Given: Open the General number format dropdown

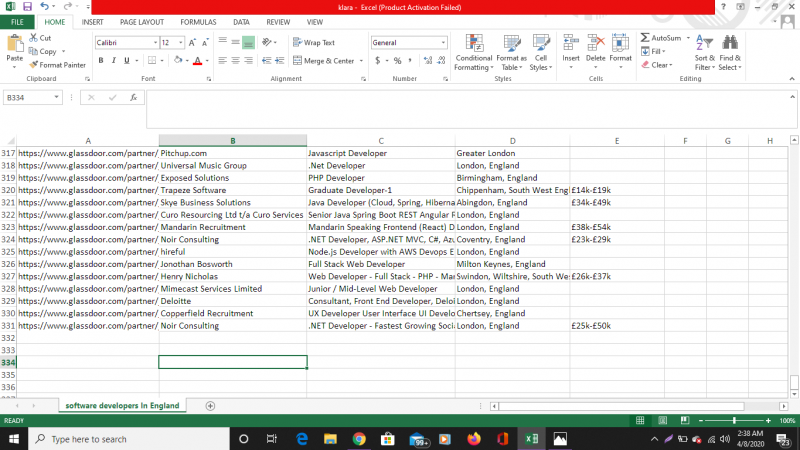Looking at the screenshot, I should [443, 43].
